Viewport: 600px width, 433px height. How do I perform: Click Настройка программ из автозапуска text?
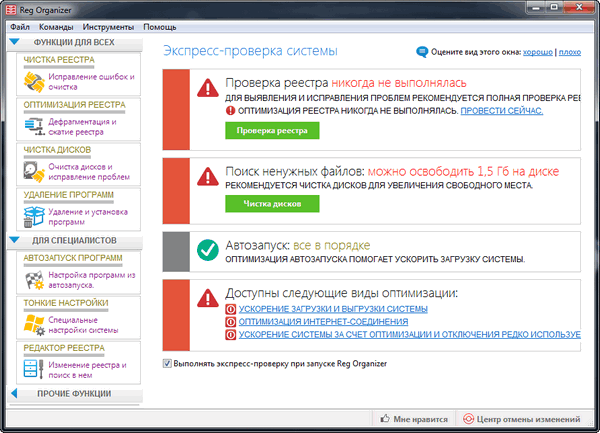pos(92,280)
